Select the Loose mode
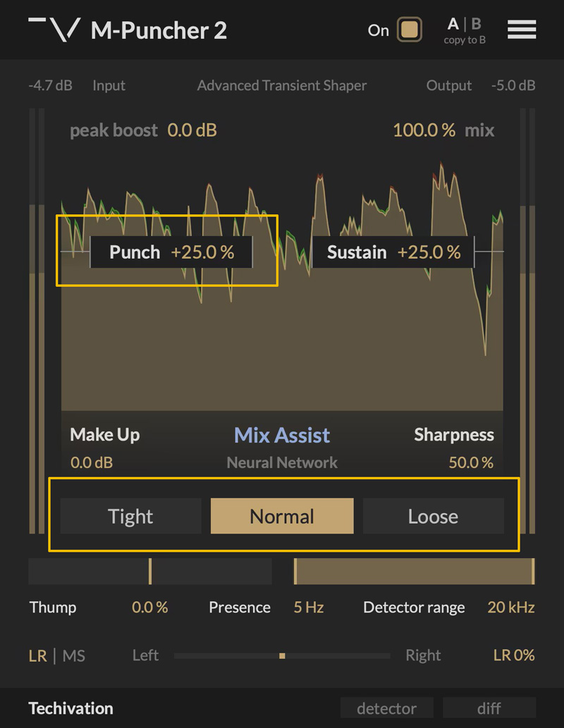 click(x=433, y=516)
